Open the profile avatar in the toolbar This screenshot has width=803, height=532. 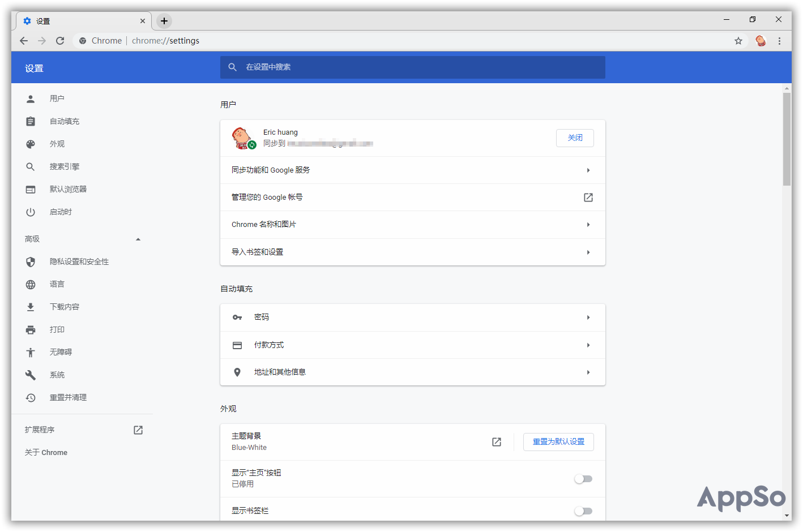click(x=761, y=41)
